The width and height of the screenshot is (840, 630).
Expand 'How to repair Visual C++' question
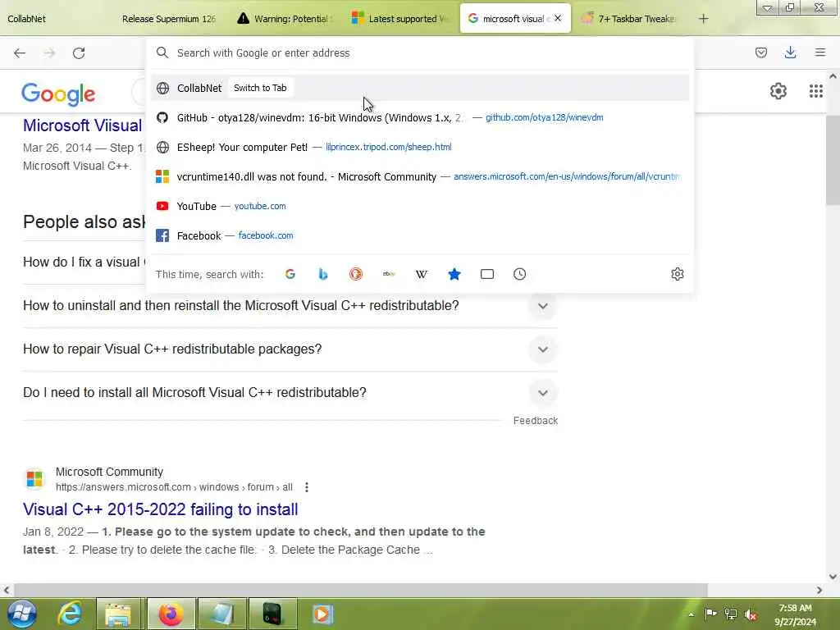click(x=543, y=349)
